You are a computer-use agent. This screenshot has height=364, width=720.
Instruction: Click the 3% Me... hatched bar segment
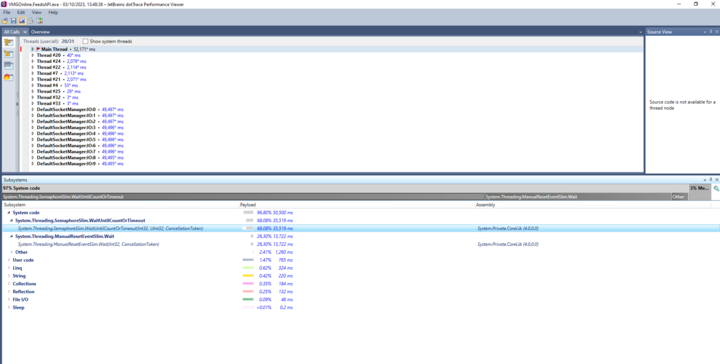tap(699, 192)
